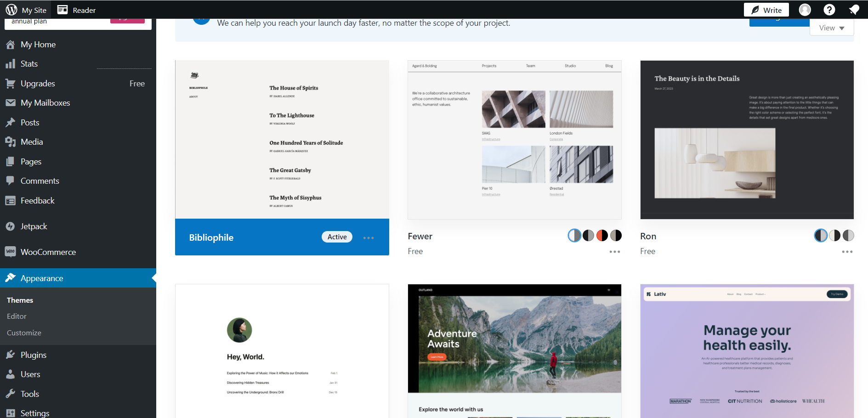Image resolution: width=868 pixels, height=418 pixels.
Task: Expand the View dropdown
Action: [832, 28]
